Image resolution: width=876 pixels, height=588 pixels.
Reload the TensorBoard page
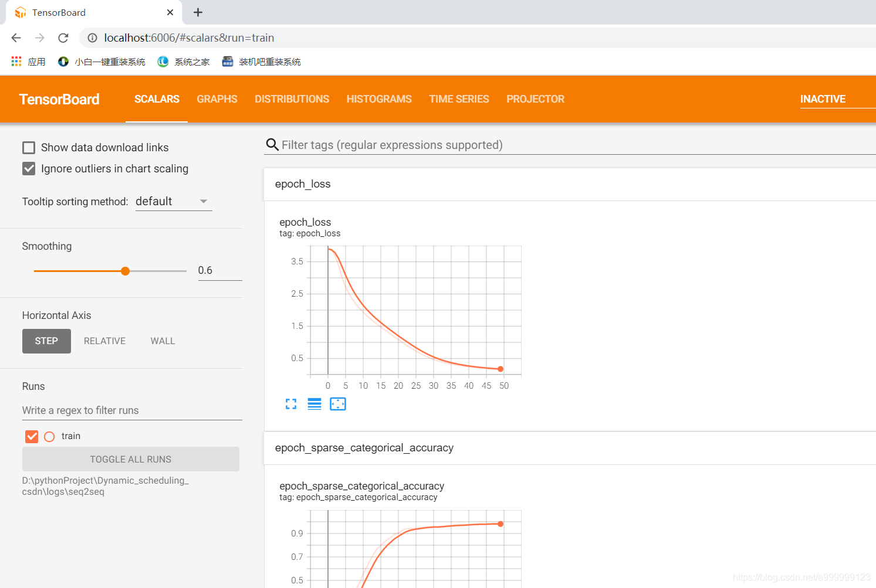click(x=63, y=38)
